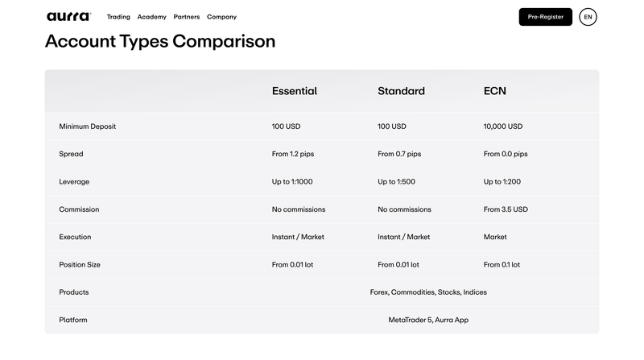Open the Trading menu
Image resolution: width=644 pixels, height=360 pixels.
pos(118,17)
